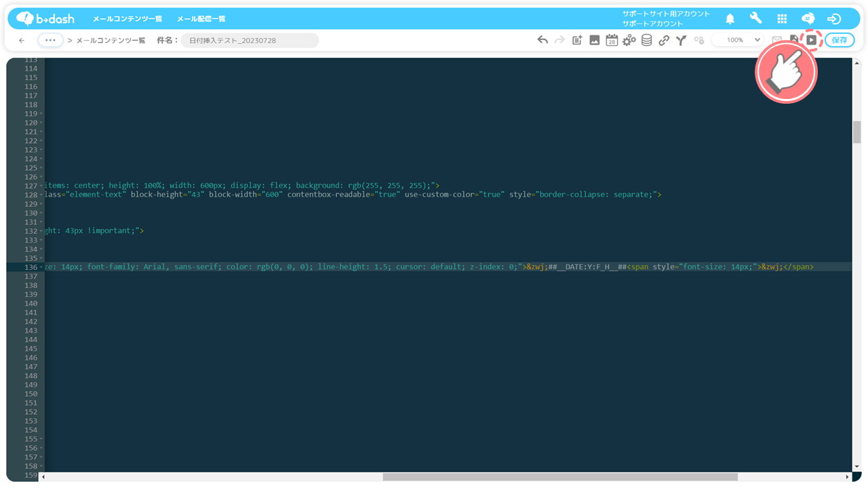Collapse code fold at line 128
This screenshot has width=868, height=488.
click(41, 195)
